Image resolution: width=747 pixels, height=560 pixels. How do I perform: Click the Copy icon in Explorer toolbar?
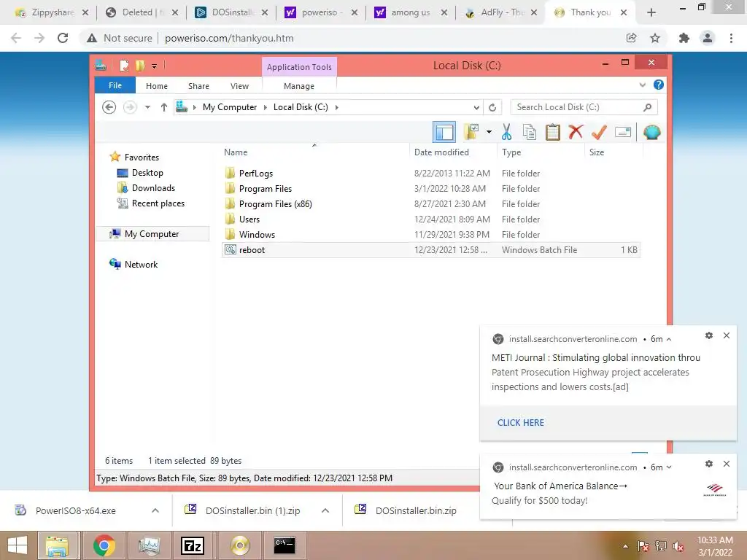coord(530,132)
